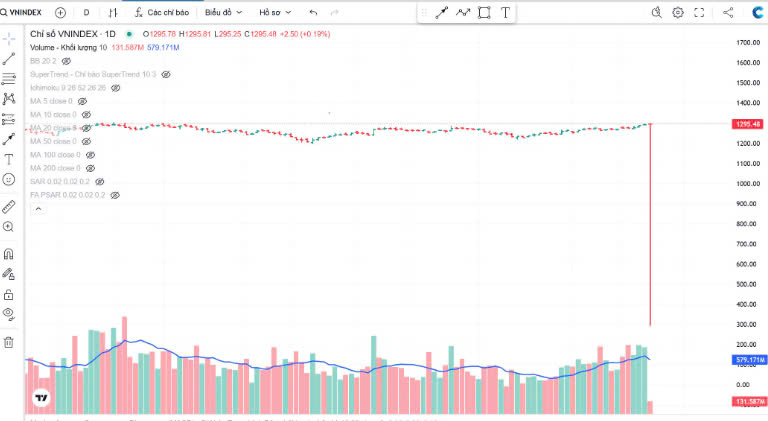Open the D timeframe selector
Screen dimensions: 768x421
click(86, 13)
